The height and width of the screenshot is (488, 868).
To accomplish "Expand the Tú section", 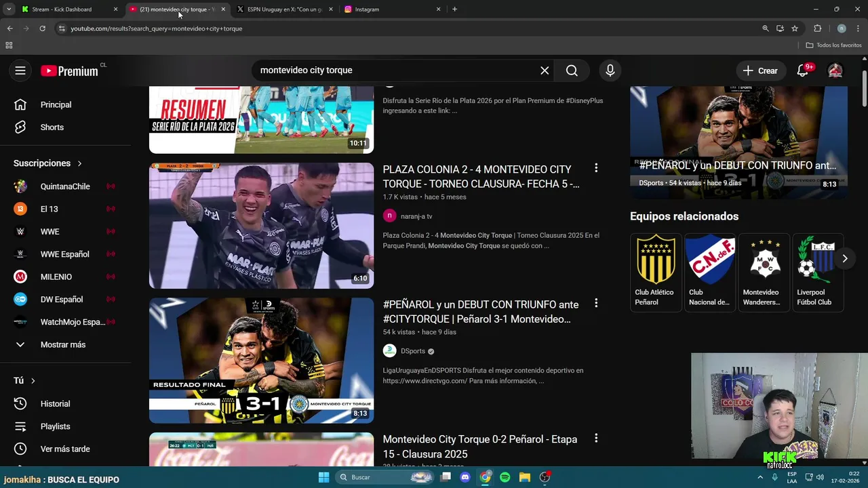I will (x=24, y=381).
